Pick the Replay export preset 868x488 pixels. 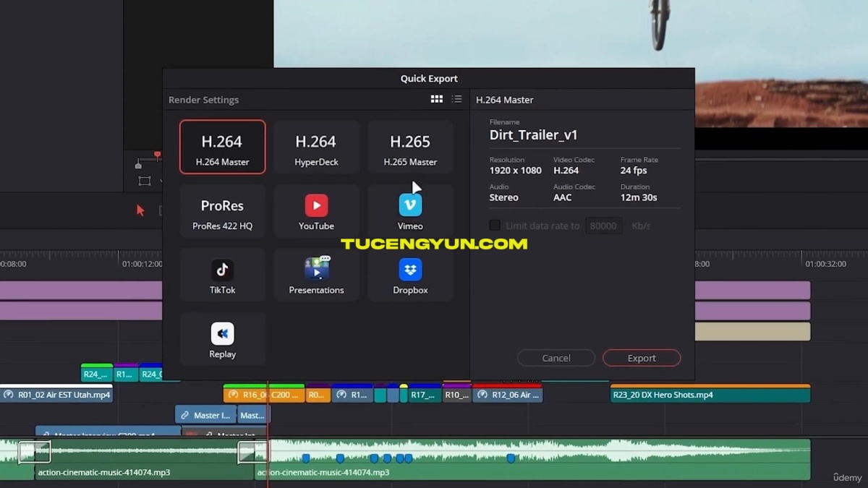[x=222, y=340]
